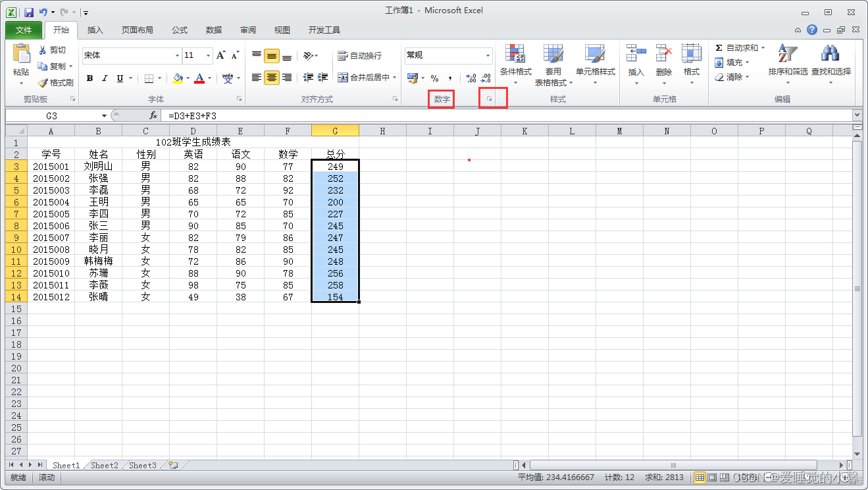Switch to the Formulas (公式) tab

(x=180, y=30)
